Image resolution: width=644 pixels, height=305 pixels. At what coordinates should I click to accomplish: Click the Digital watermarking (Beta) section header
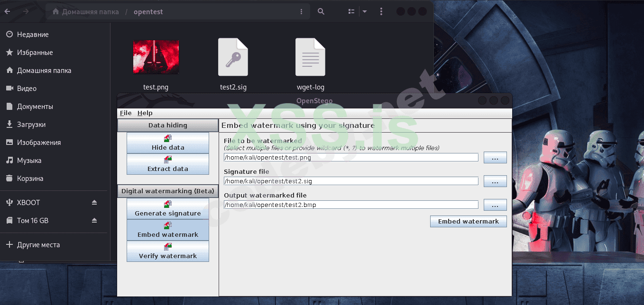(168, 191)
